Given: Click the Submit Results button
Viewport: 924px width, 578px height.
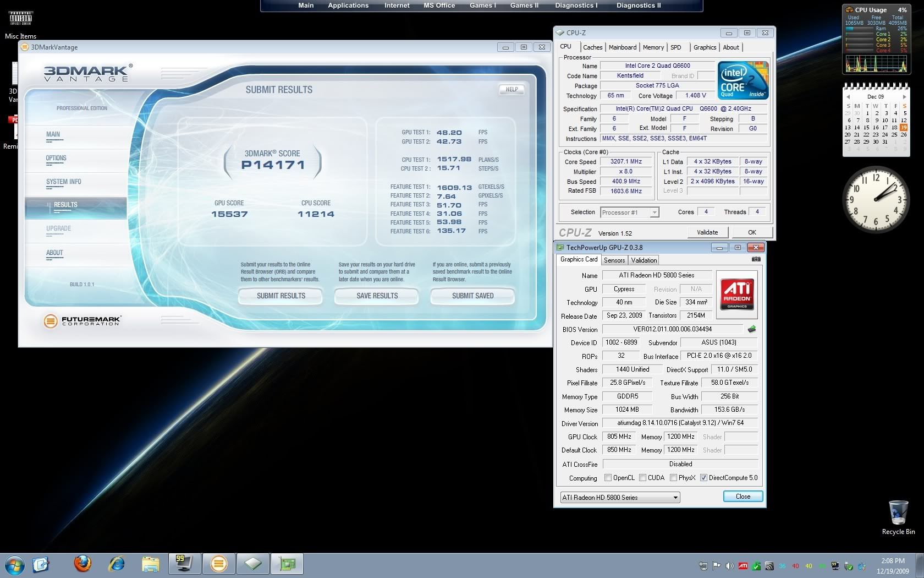Looking at the screenshot, I should 280,296.
